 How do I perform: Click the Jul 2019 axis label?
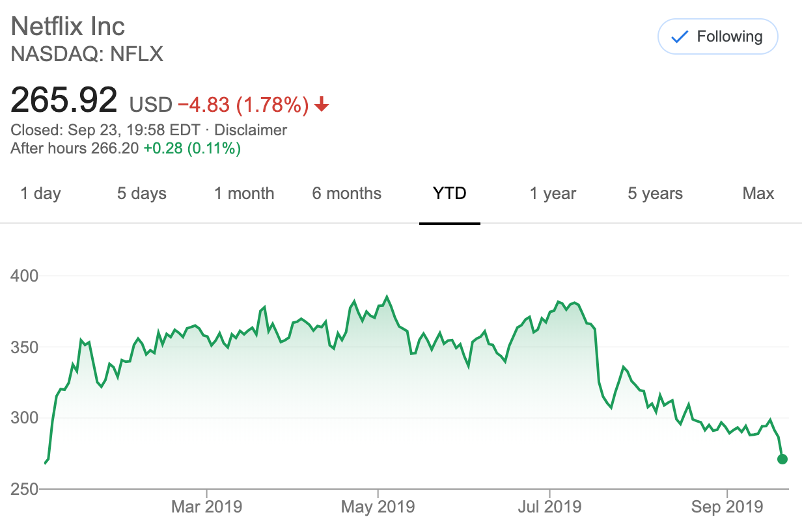(549, 506)
